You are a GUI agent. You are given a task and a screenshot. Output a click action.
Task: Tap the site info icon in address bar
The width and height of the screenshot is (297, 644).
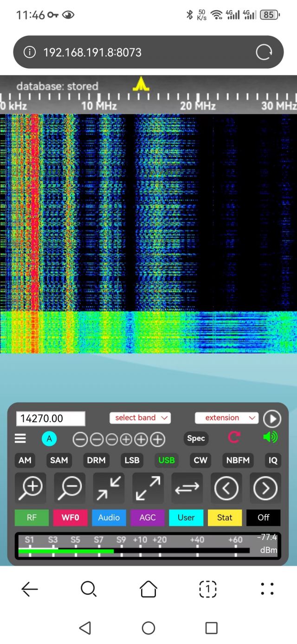pos(29,52)
